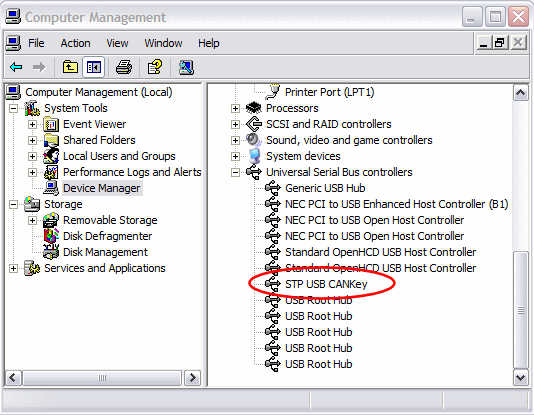Click the Print toolbar icon
The image size is (534, 415).
[124, 67]
